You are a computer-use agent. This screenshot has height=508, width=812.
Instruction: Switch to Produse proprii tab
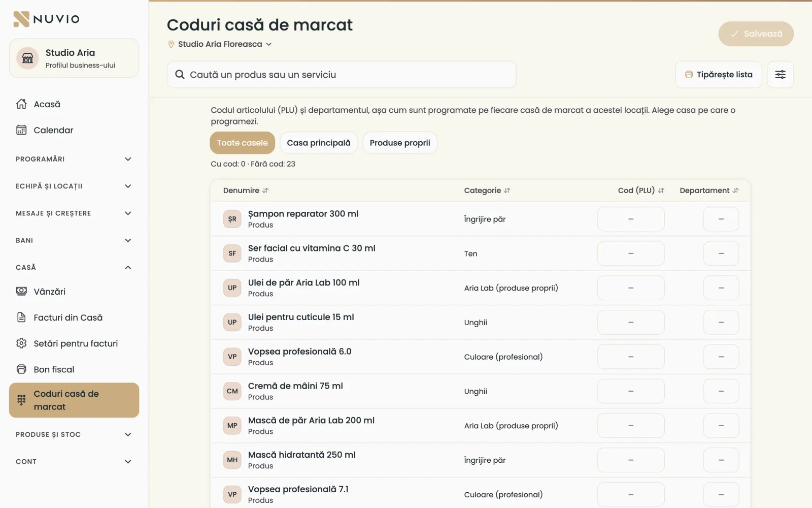coord(400,143)
